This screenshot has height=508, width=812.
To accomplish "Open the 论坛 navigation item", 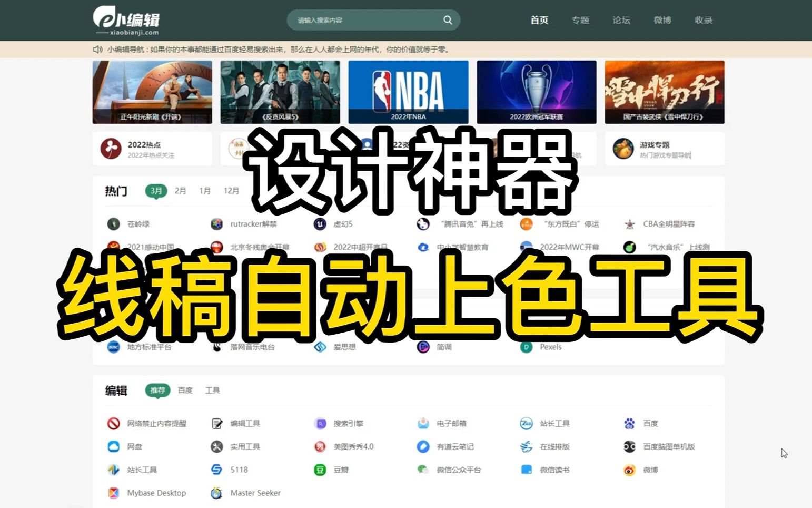I will [621, 20].
